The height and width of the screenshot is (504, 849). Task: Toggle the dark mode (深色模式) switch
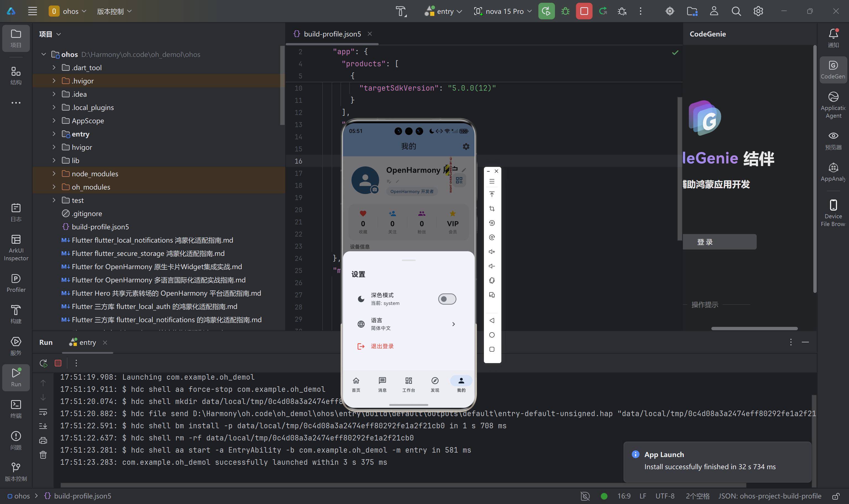(447, 299)
